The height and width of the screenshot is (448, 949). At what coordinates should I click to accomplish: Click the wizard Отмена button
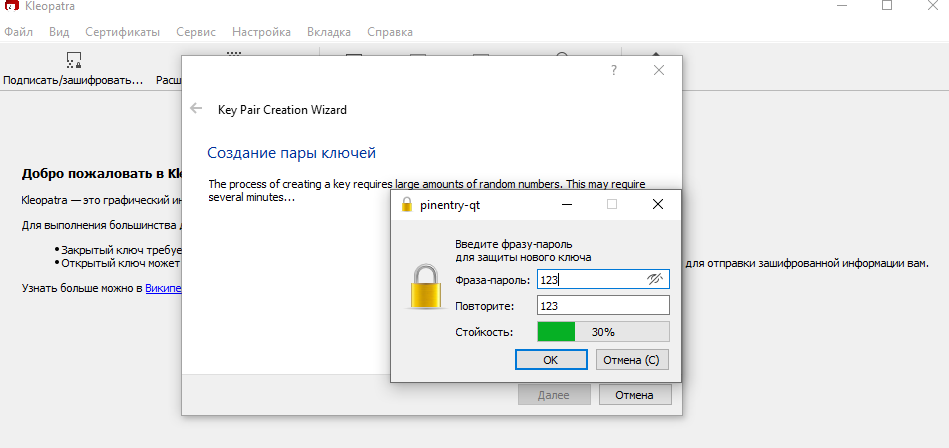pyautogui.click(x=635, y=395)
